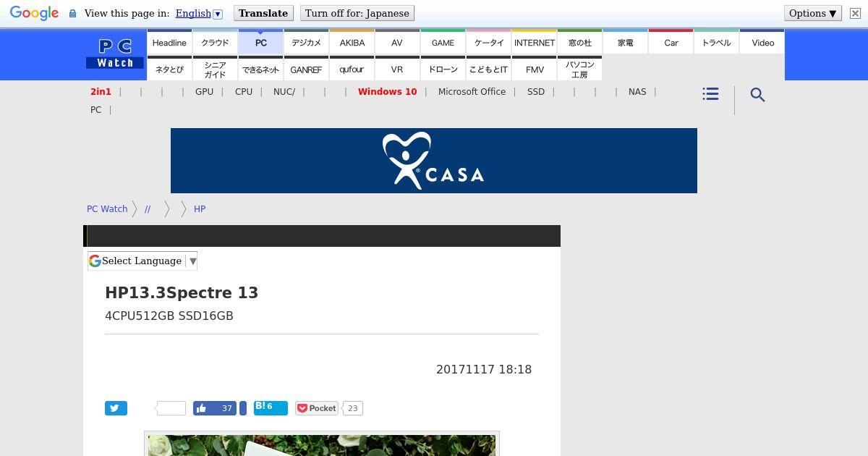Expand the English language dropdown
This screenshot has height=456, width=868.
click(x=199, y=13)
